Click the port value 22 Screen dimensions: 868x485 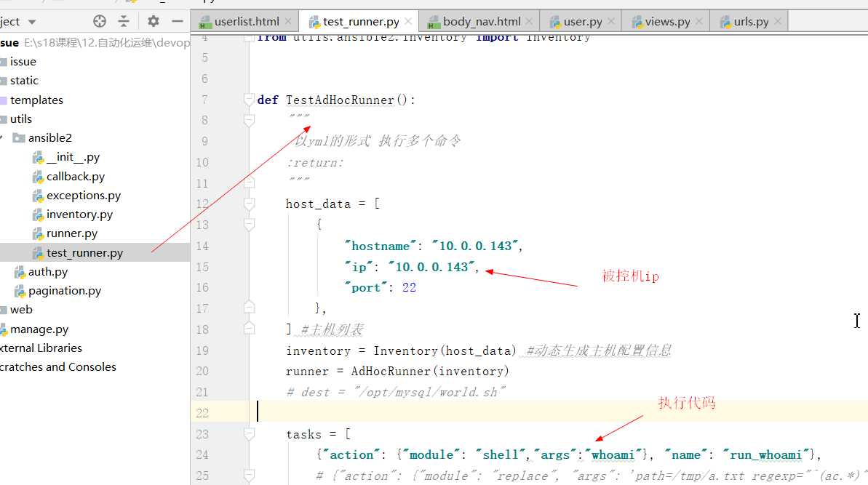(409, 287)
